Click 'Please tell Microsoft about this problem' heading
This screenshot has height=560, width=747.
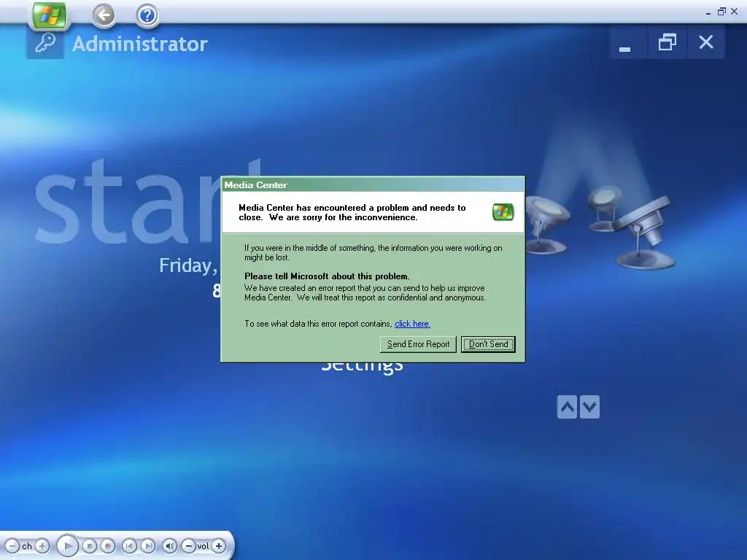tap(327, 276)
